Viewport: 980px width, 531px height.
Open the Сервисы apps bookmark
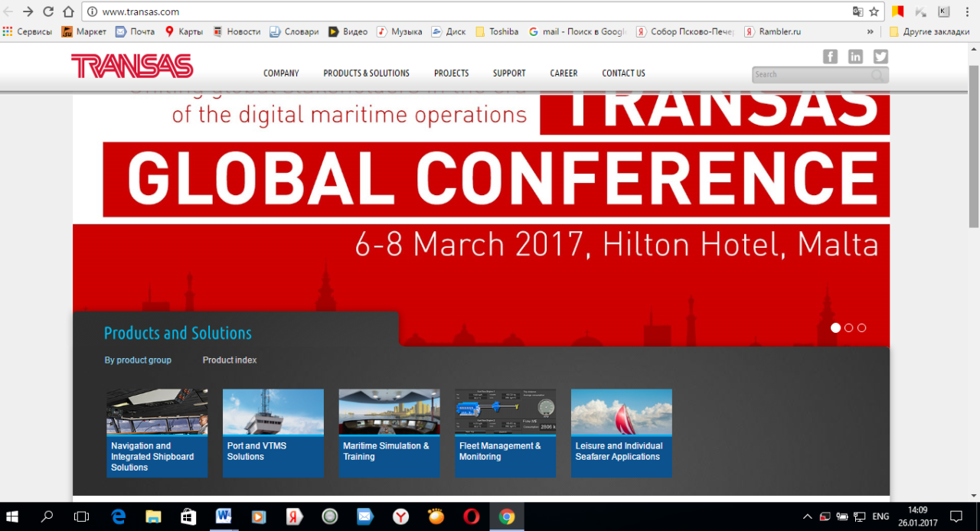[28, 32]
